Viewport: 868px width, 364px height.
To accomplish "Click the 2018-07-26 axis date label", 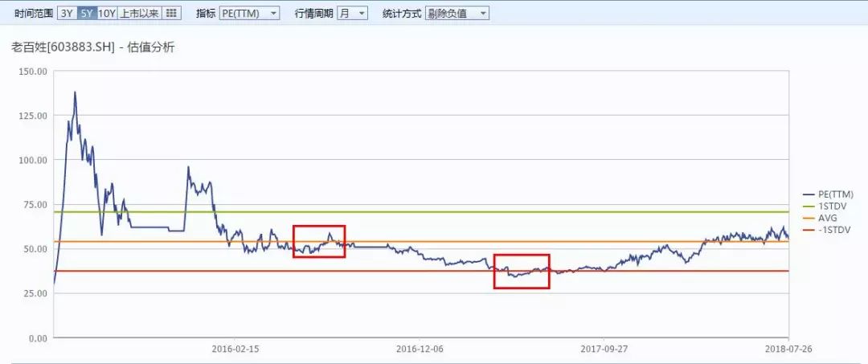I will point(788,349).
